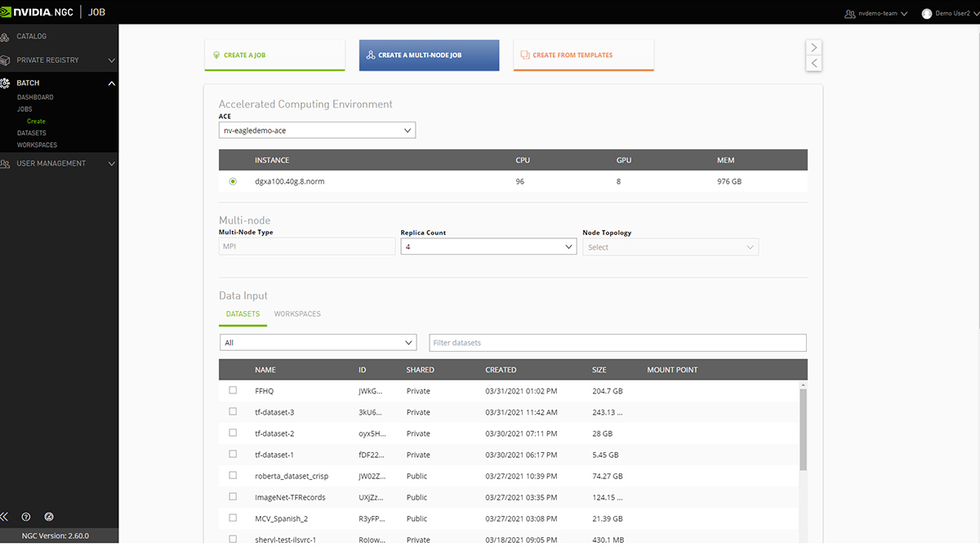
Task: Open the ACE nv-eagledemo-ace dropdown
Action: pyautogui.click(x=317, y=131)
